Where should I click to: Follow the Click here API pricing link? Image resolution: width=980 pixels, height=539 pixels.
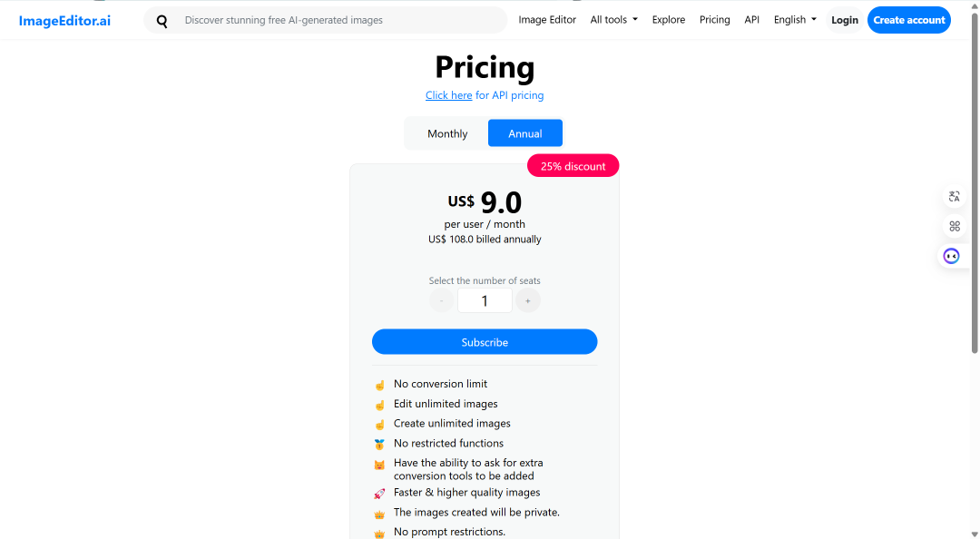(449, 95)
